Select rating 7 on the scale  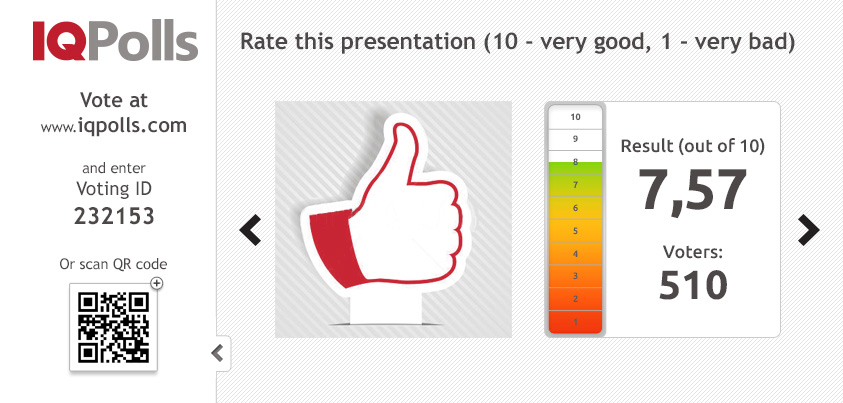pyautogui.click(x=575, y=185)
